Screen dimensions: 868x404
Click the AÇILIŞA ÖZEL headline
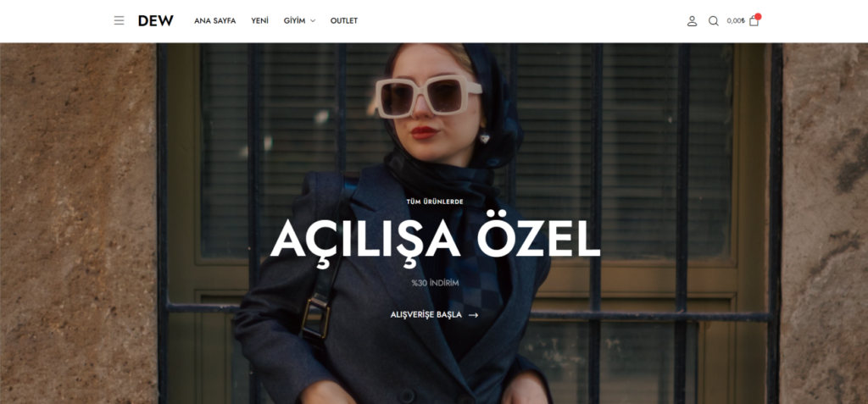pyautogui.click(x=435, y=240)
